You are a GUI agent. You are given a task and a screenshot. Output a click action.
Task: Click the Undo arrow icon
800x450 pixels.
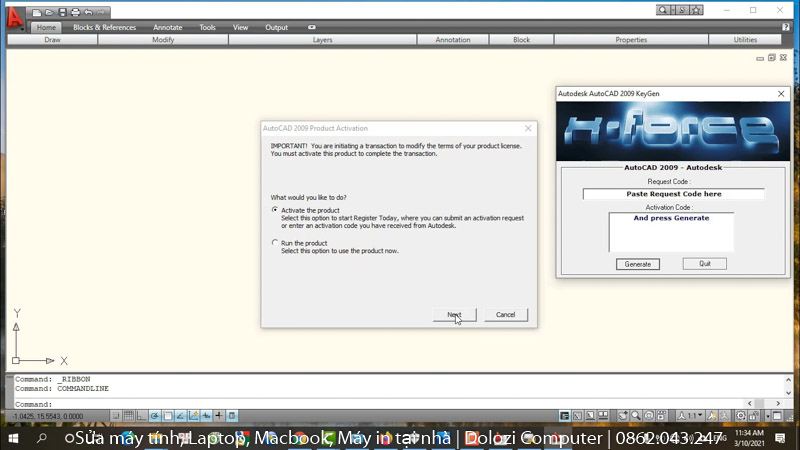pos(88,12)
